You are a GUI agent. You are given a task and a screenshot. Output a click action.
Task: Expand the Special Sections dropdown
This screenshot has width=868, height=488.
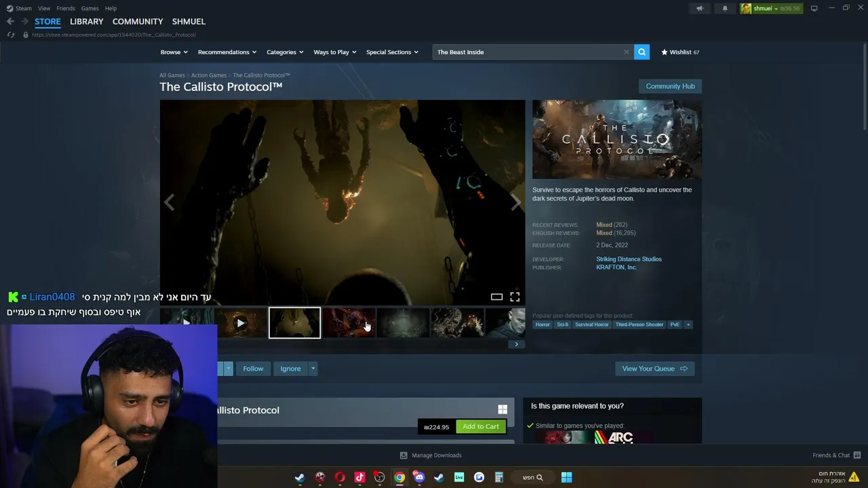[392, 52]
